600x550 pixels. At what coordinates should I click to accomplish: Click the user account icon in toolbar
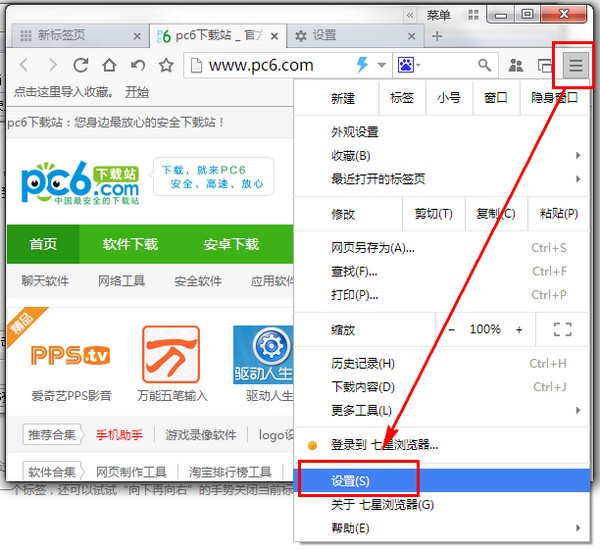pos(516,66)
